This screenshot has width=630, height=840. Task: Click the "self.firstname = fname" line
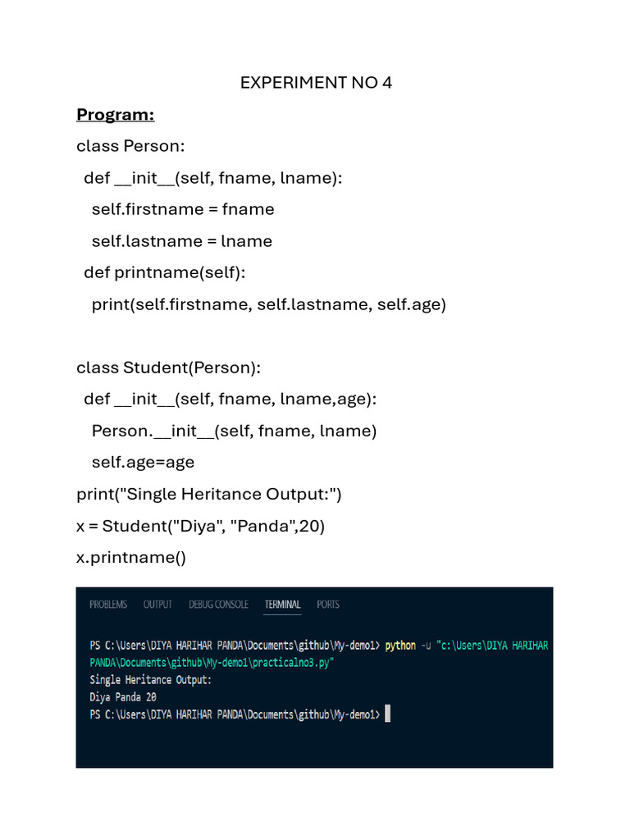coord(183,209)
